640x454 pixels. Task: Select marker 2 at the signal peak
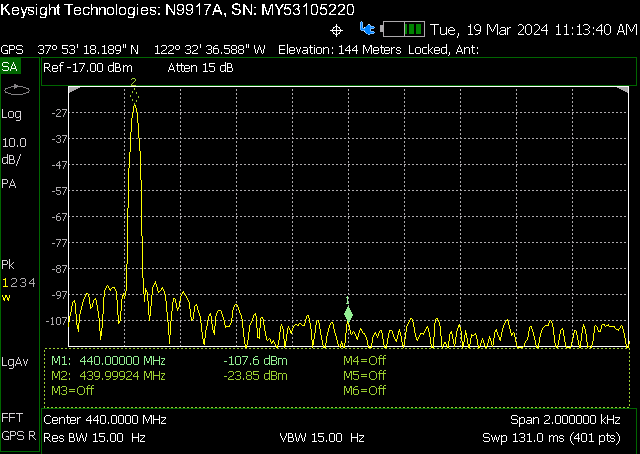pos(133,84)
